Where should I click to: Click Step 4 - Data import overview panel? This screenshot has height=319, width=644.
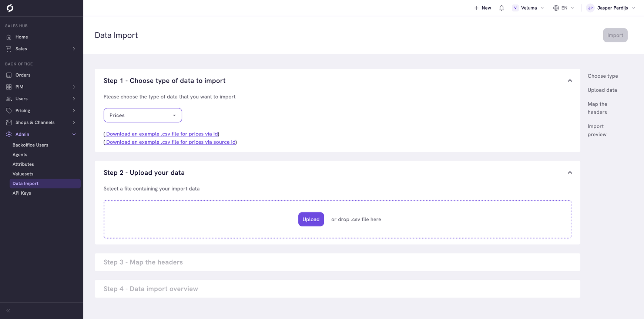pyautogui.click(x=338, y=289)
